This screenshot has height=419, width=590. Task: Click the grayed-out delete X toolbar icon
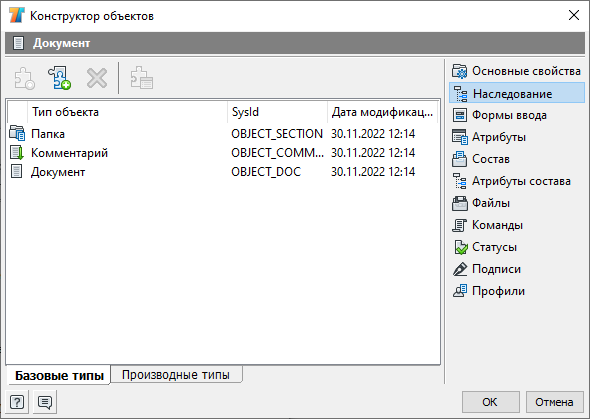(97, 78)
